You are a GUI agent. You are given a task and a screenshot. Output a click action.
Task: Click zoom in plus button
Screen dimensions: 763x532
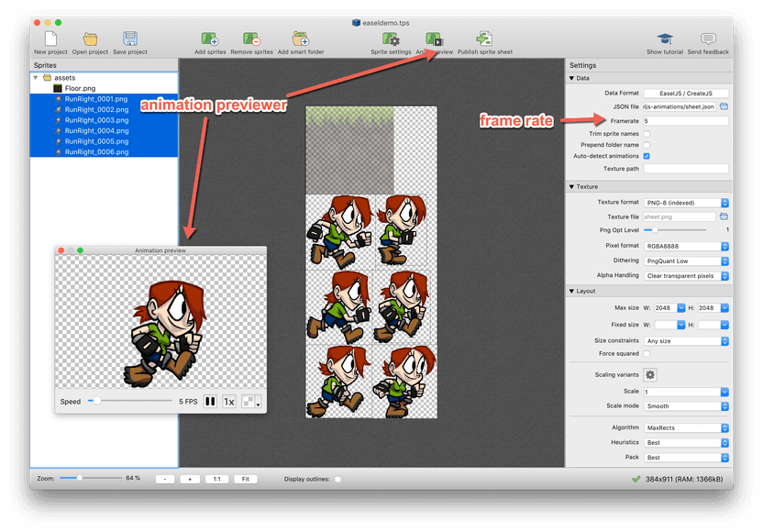(x=190, y=479)
